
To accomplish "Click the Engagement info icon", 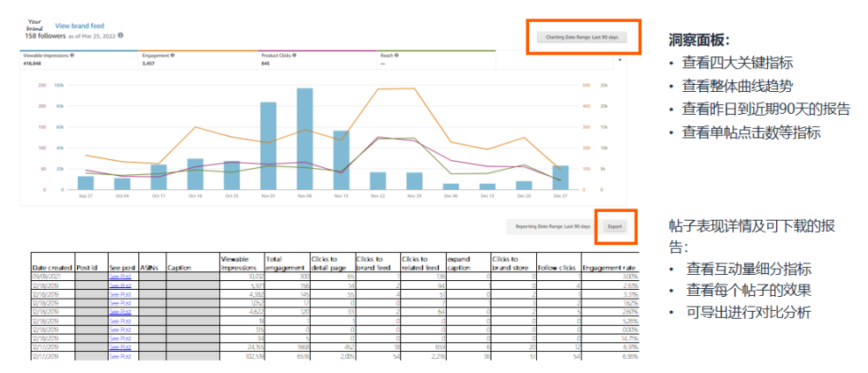I will (173, 55).
